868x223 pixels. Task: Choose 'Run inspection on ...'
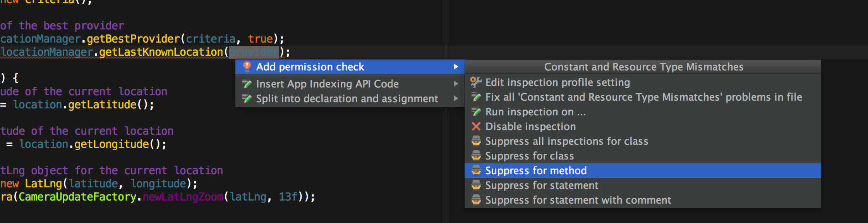coord(642,112)
